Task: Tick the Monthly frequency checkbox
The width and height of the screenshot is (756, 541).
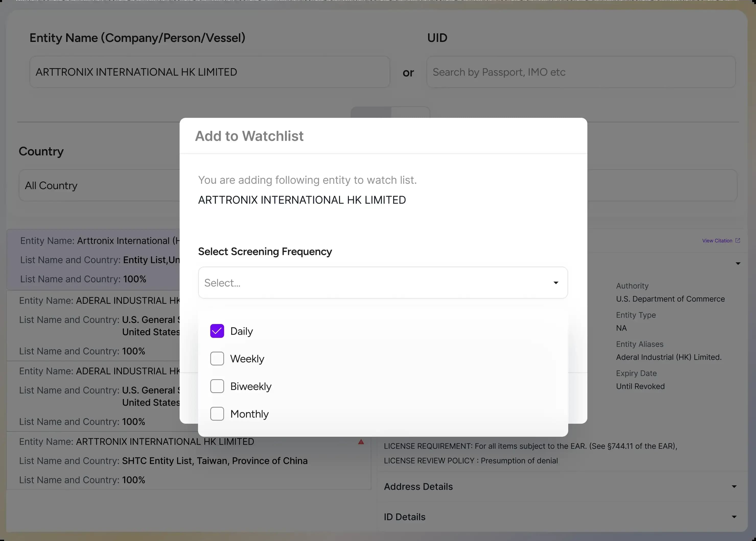Action: (x=217, y=414)
